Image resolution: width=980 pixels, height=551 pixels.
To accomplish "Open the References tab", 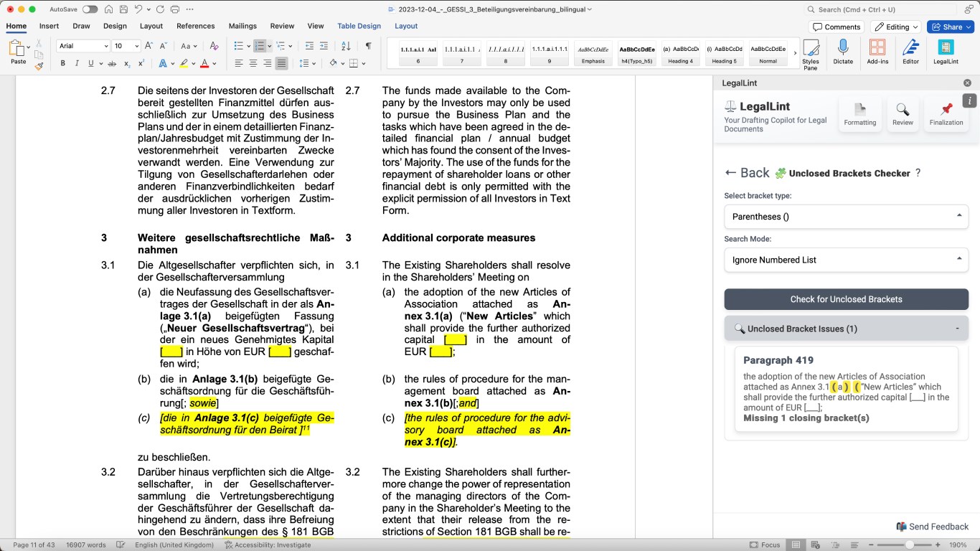I will point(196,26).
